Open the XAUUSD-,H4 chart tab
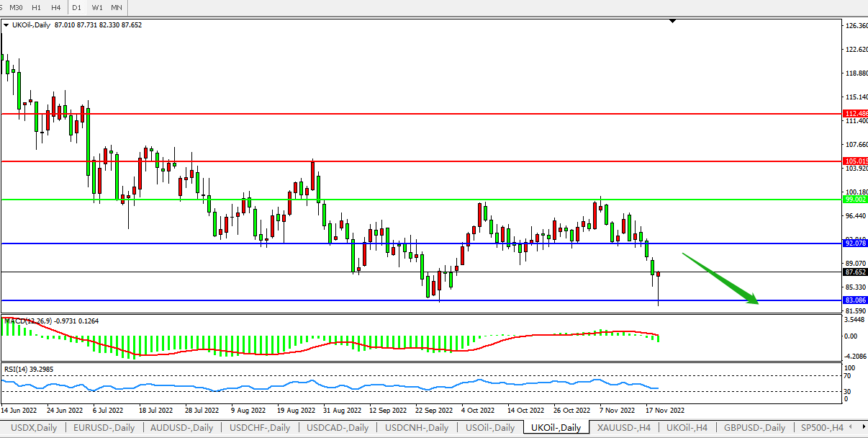 point(623,428)
